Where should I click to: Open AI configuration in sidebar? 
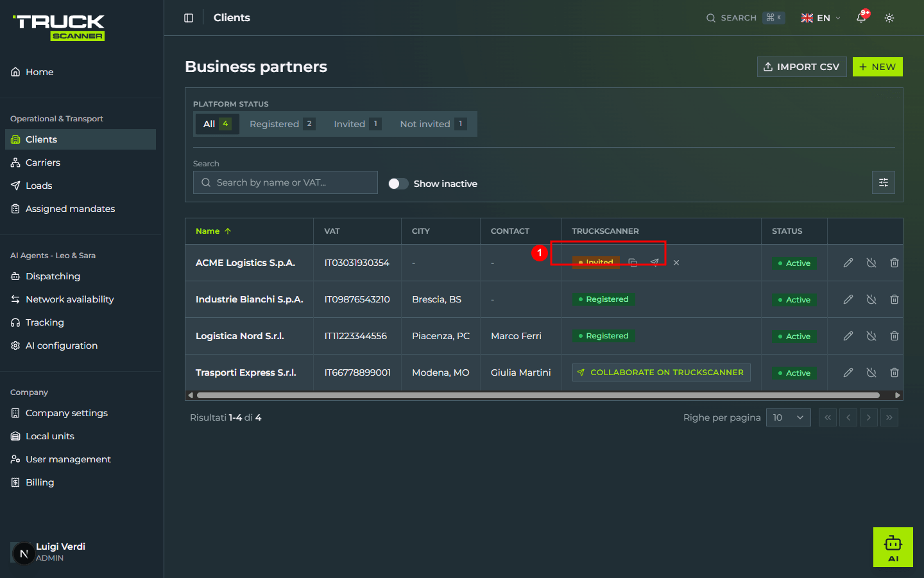(80, 346)
